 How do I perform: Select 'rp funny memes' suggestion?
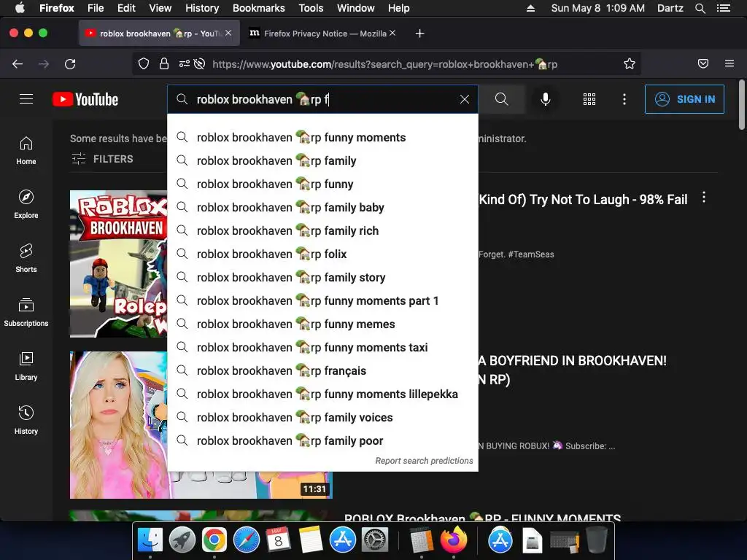tap(323, 324)
